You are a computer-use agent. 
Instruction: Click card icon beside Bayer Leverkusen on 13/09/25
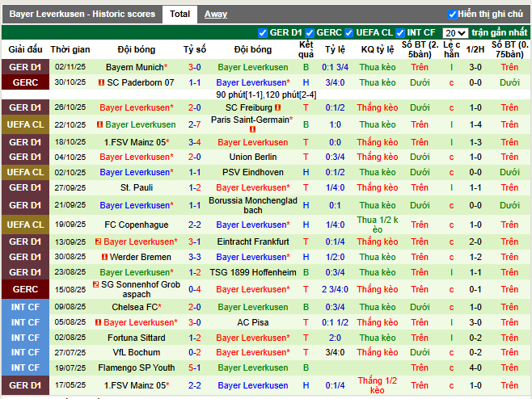coord(99,241)
